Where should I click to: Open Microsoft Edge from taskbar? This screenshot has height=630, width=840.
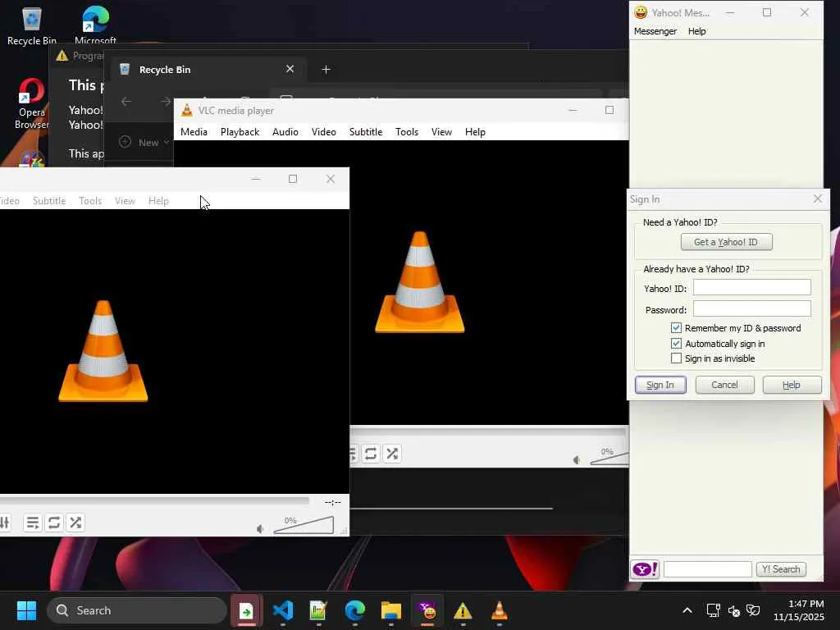point(354,610)
